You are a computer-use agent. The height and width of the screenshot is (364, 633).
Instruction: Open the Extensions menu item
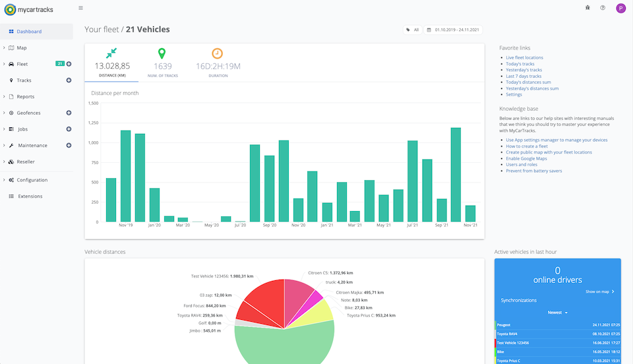(x=36, y=196)
